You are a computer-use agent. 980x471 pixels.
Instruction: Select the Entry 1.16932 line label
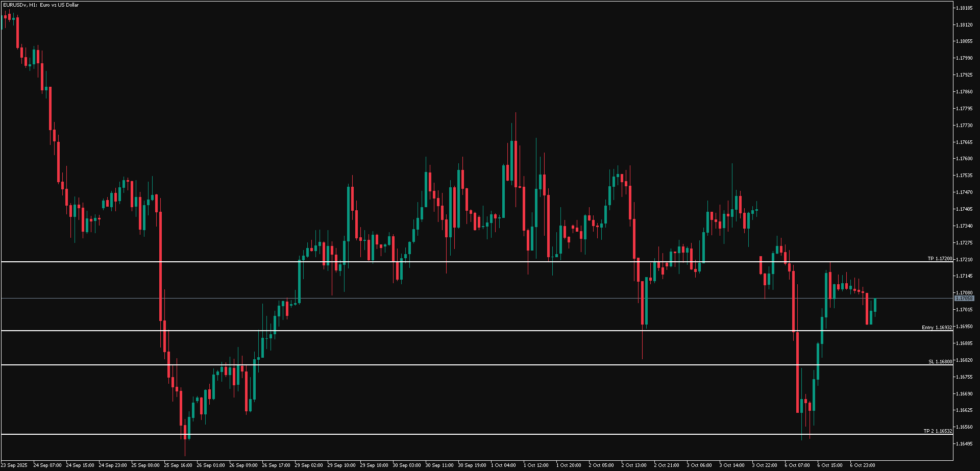pos(937,328)
